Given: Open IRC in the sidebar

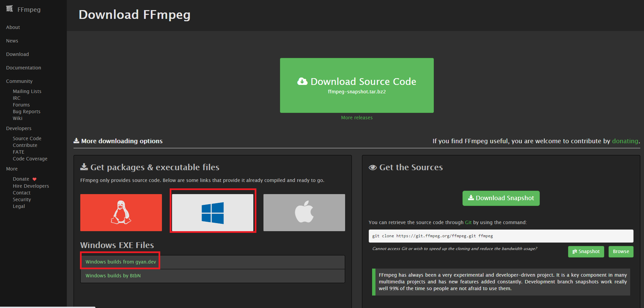Looking at the screenshot, I should pyautogui.click(x=17, y=98).
